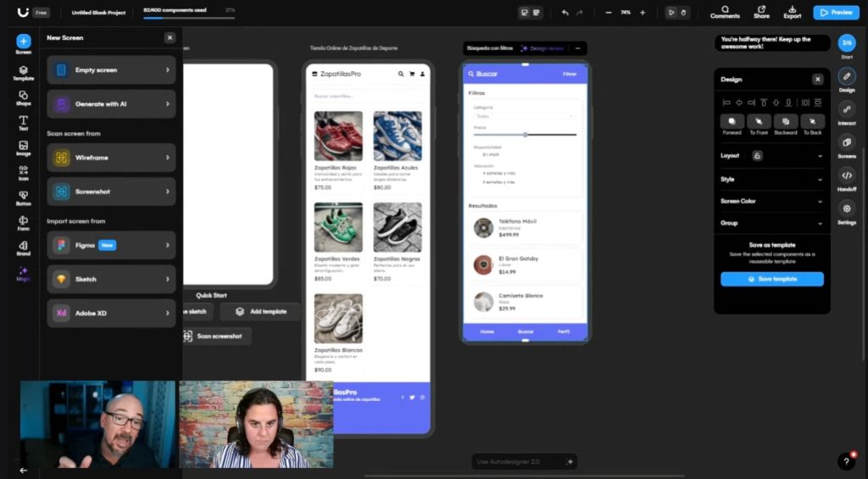Click Bring Forward button
The width and height of the screenshot is (868, 479).
point(732,125)
